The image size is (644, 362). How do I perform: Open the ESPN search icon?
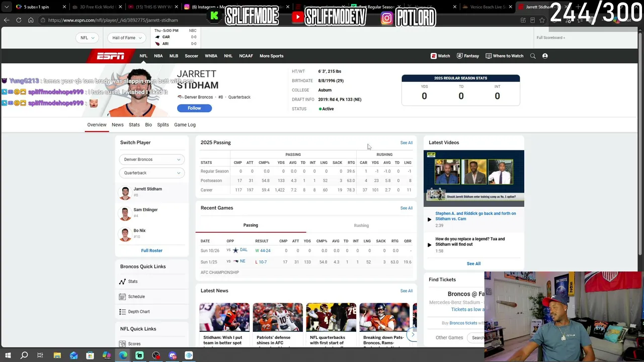pyautogui.click(x=533, y=56)
